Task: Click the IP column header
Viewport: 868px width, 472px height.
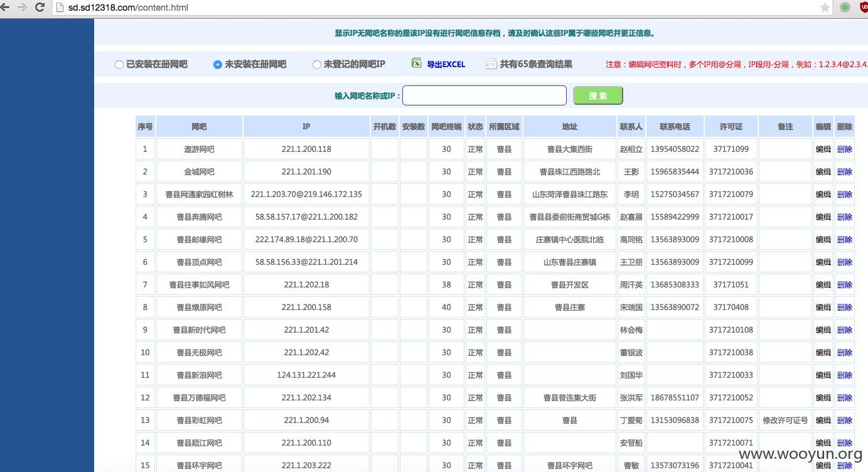Action: point(306,127)
